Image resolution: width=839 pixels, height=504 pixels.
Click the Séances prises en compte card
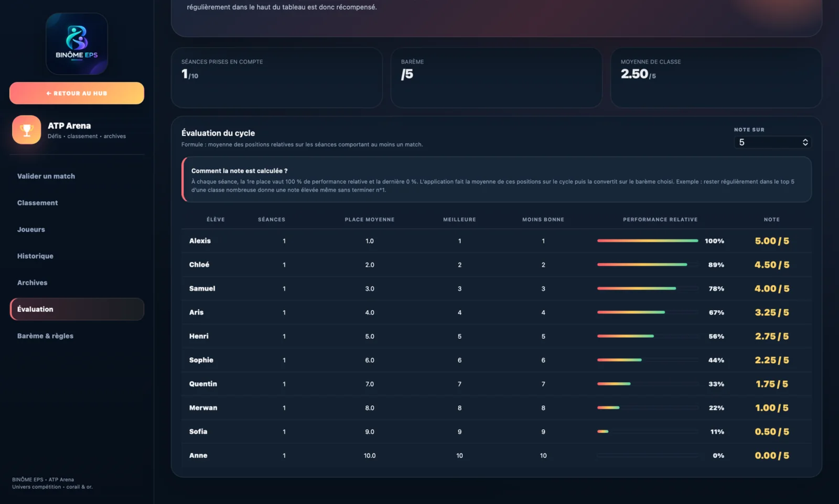coord(277,78)
